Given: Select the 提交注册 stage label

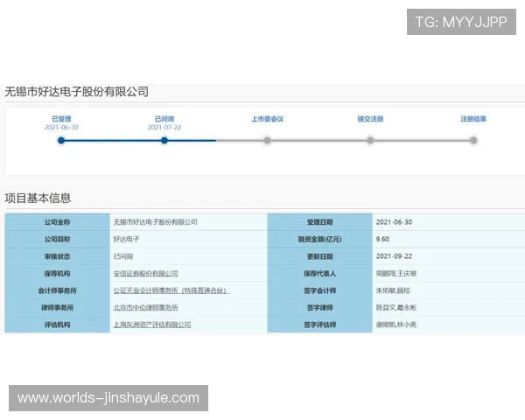Looking at the screenshot, I should coord(370,119).
